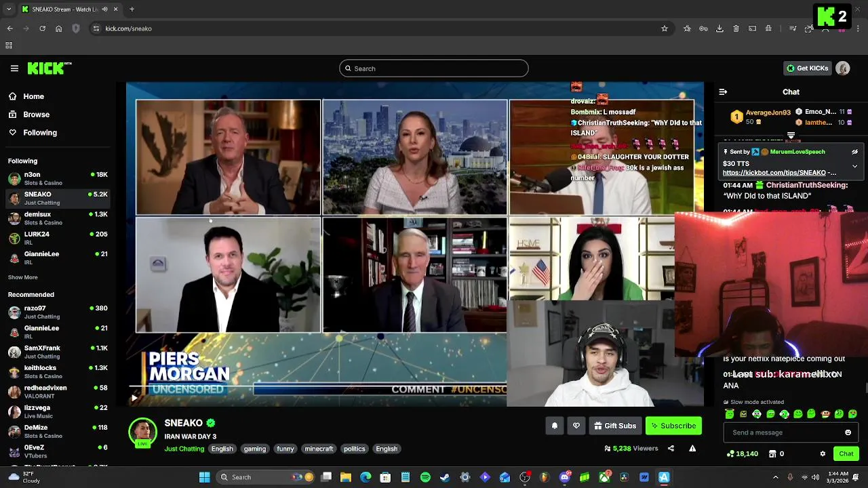The width and height of the screenshot is (868, 488).
Task: Open the browser downloads icon
Action: pos(719,28)
